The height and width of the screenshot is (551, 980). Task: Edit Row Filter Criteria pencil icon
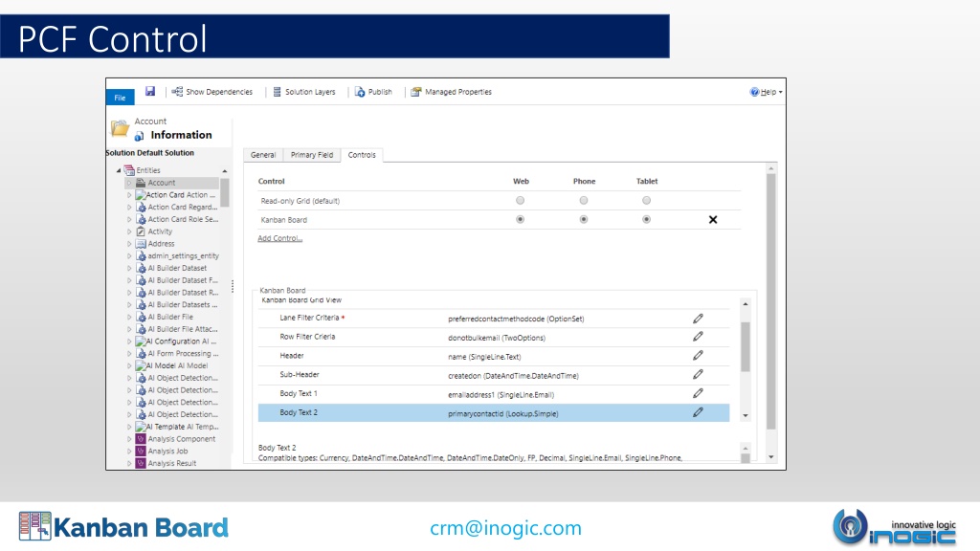(x=698, y=337)
